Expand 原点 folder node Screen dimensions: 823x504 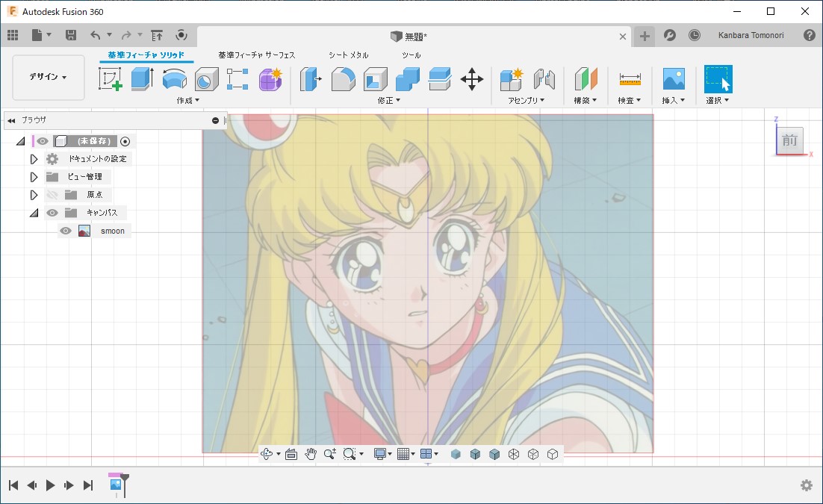(x=34, y=195)
